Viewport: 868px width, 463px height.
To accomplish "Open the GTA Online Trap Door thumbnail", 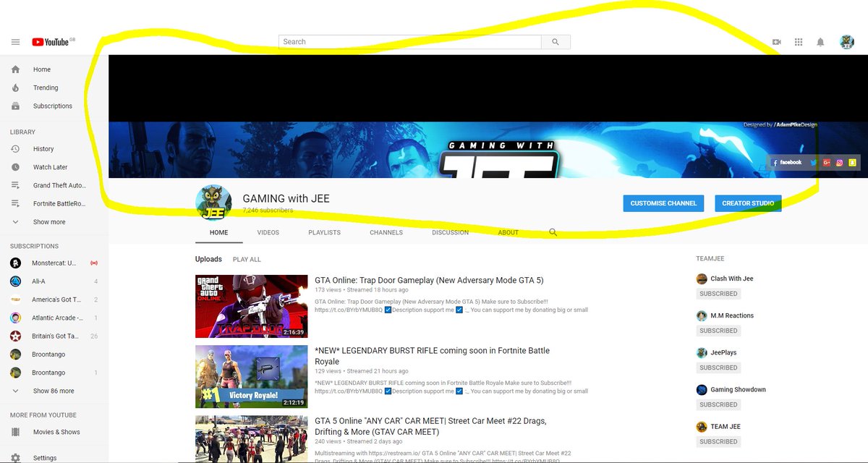I will tap(251, 306).
